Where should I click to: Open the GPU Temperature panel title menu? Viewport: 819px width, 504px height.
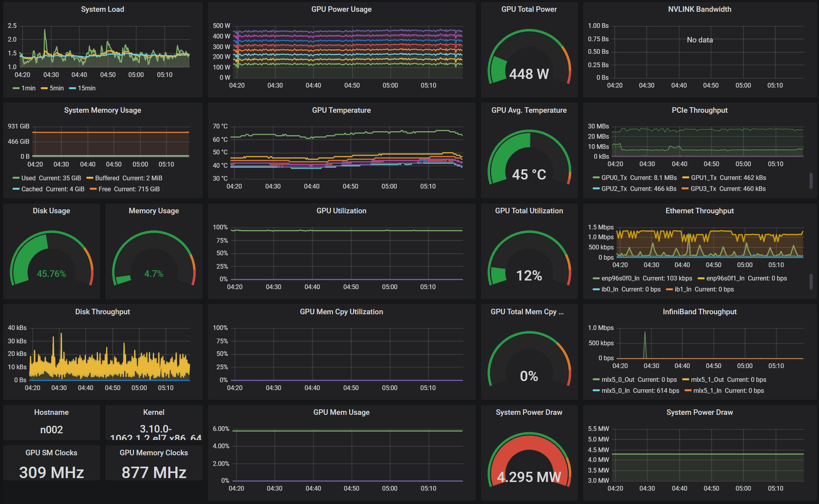341,110
